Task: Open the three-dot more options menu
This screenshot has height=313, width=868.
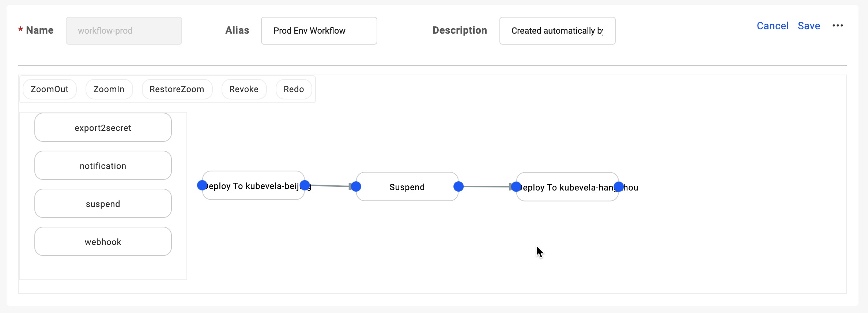Action: tap(838, 26)
